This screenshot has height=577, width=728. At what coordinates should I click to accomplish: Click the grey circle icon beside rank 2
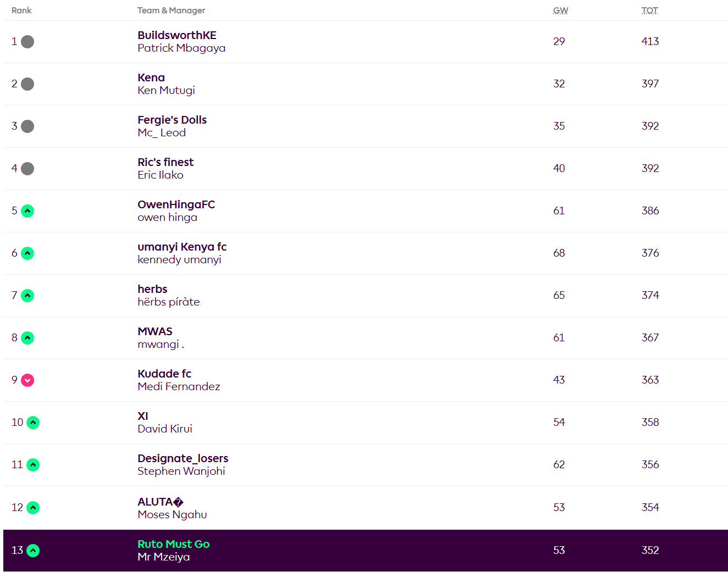point(27,84)
